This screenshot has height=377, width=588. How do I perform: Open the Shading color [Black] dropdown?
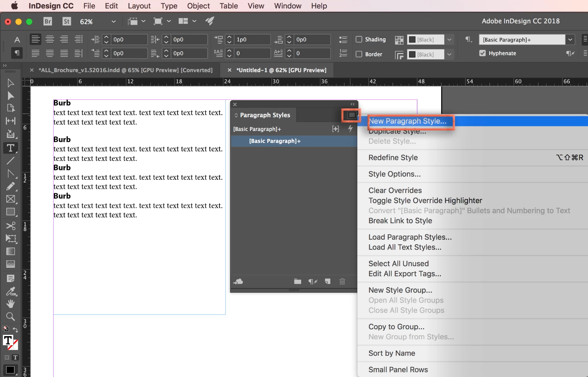tap(449, 39)
